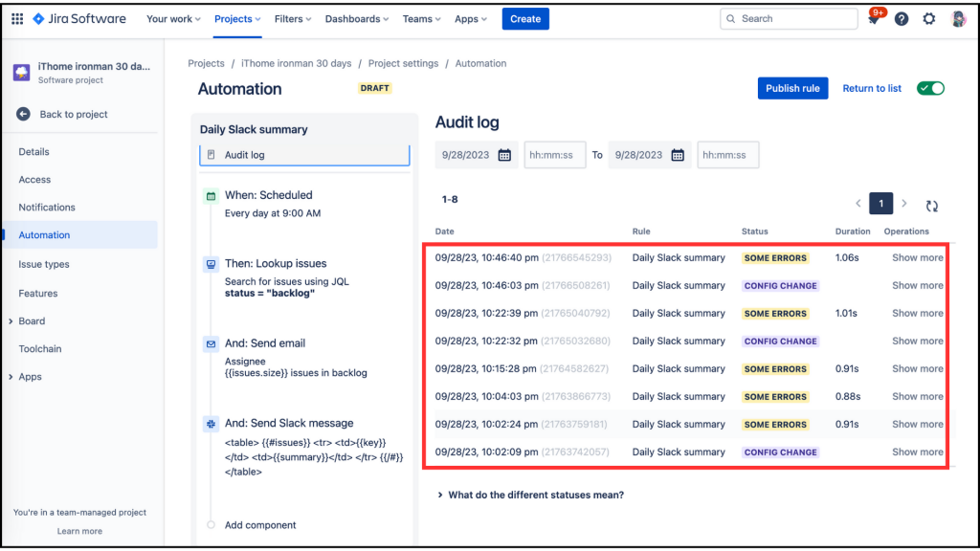Screen dimensions: 980x551
Task: Click the Send Slack message icon
Action: tap(212, 424)
